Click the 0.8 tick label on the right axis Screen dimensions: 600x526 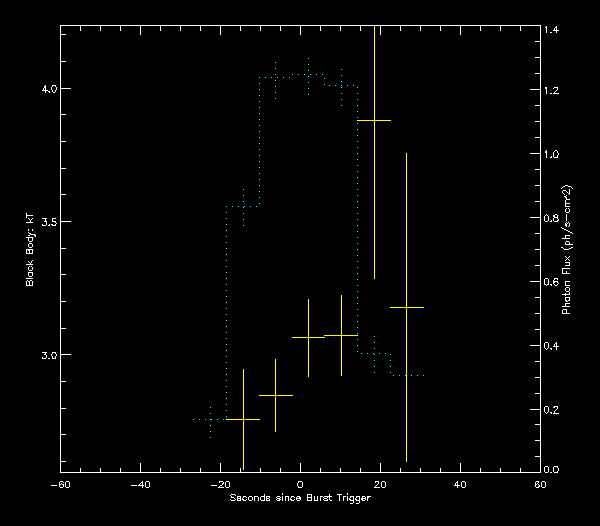[x=551, y=219]
